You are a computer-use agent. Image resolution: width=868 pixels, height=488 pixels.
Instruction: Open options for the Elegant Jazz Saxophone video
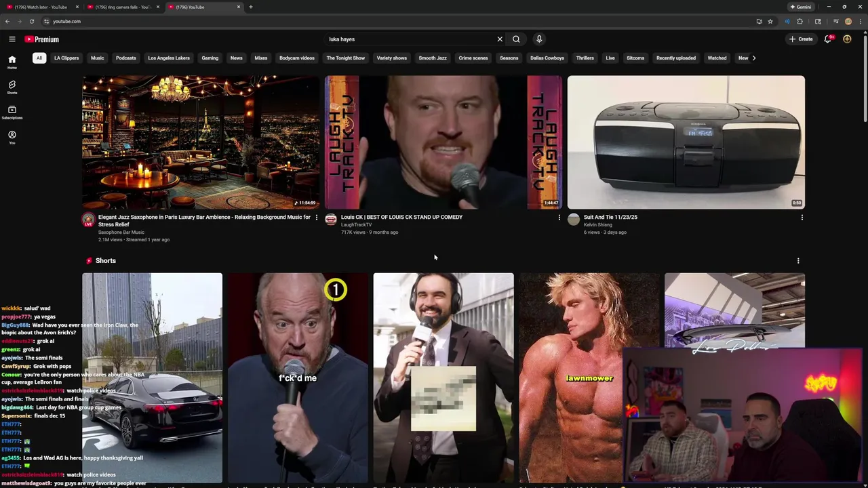[x=317, y=218]
